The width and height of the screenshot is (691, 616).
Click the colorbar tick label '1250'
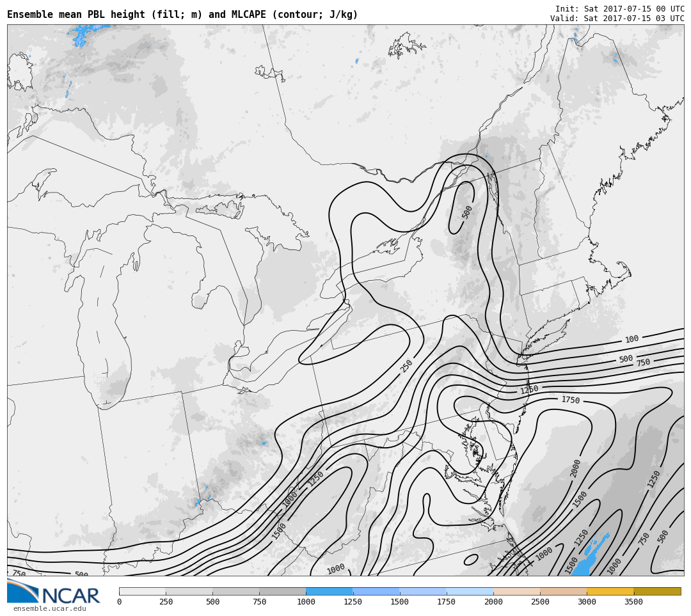[x=353, y=602]
